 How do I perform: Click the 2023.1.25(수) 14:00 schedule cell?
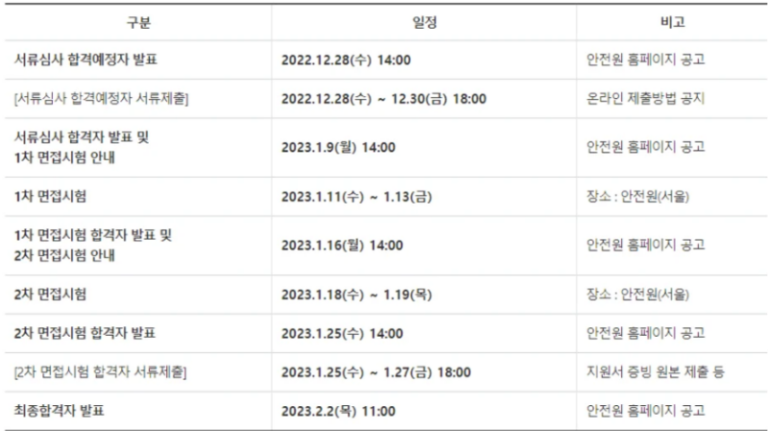(x=342, y=333)
